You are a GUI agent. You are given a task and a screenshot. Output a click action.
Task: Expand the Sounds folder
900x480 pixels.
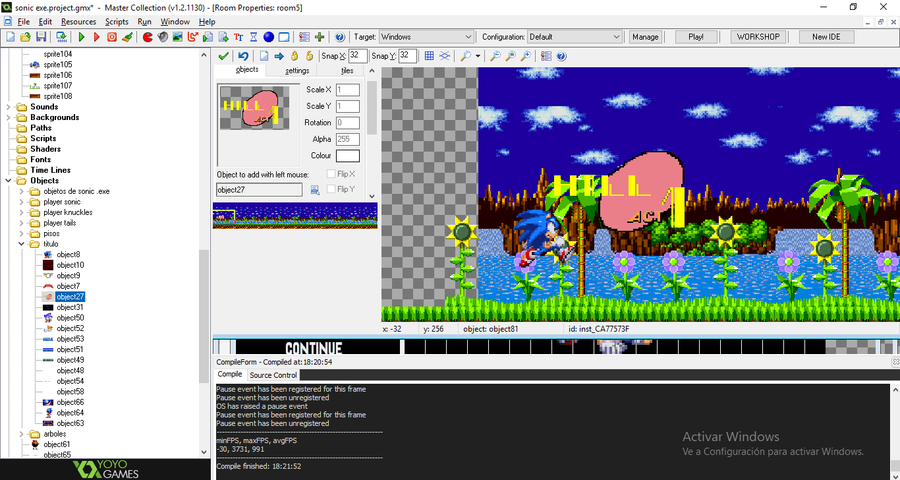(8, 107)
